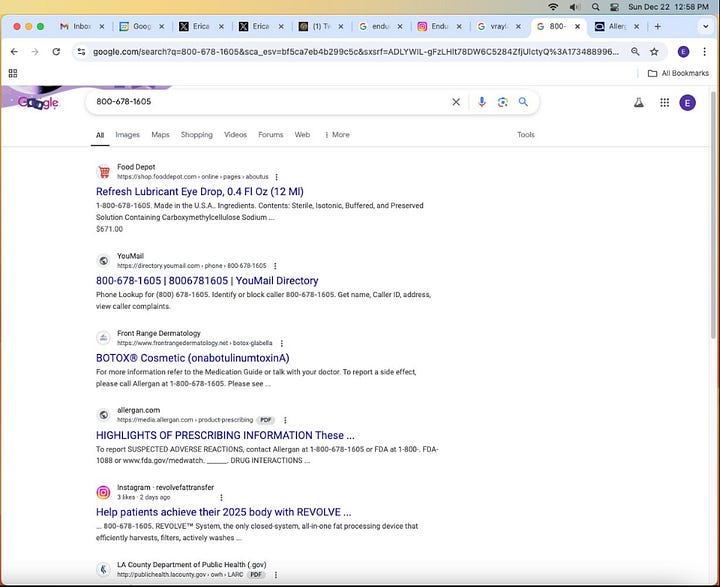Bookmark this page with the star icon
The width and height of the screenshot is (720, 587).
pos(654,52)
